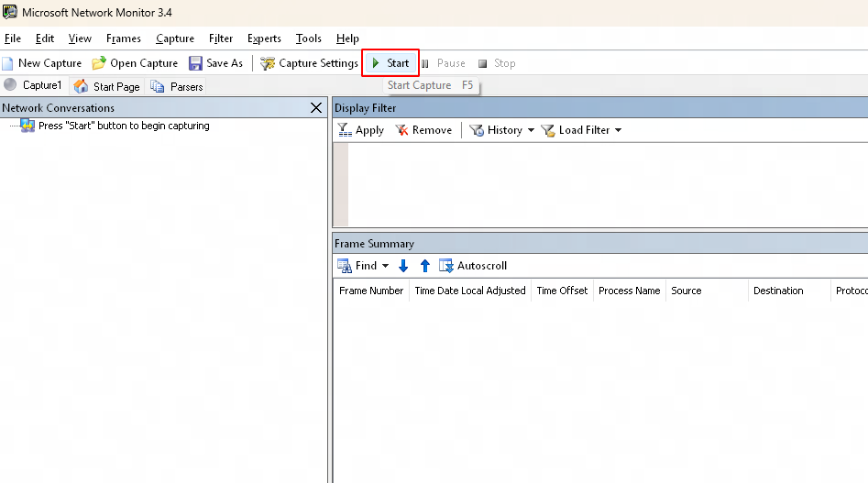Open the View menu
Image resolution: width=868 pixels, height=483 pixels.
80,38
